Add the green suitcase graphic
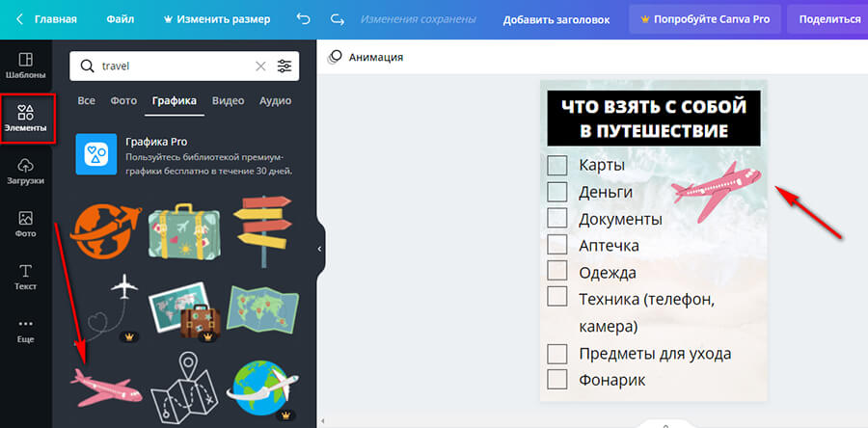The width and height of the screenshot is (868, 428). click(x=184, y=231)
